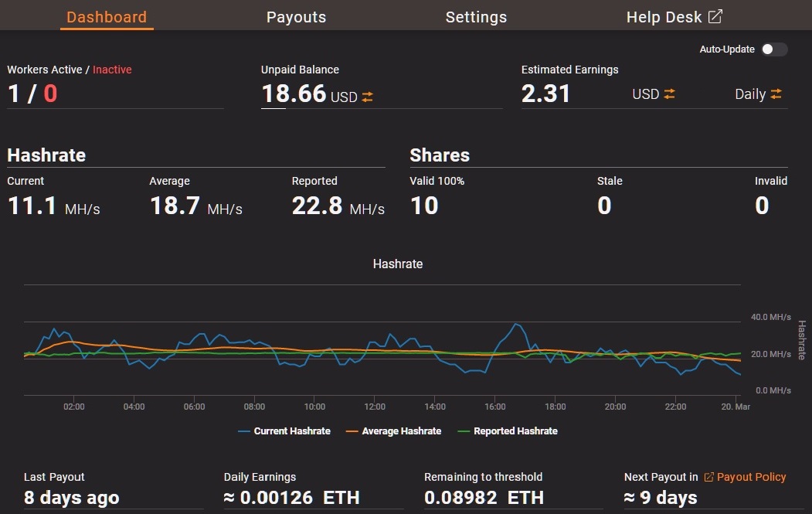
Task: Toggle the Average Hashrate legend series
Action: pyautogui.click(x=393, y=431)
